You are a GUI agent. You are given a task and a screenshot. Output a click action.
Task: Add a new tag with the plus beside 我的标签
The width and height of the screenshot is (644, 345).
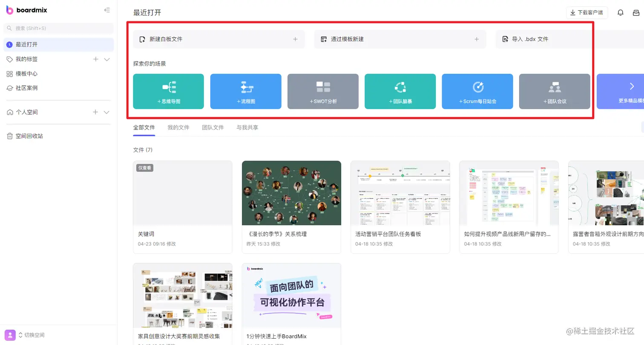pyautogui.click(x=96, y=59)
